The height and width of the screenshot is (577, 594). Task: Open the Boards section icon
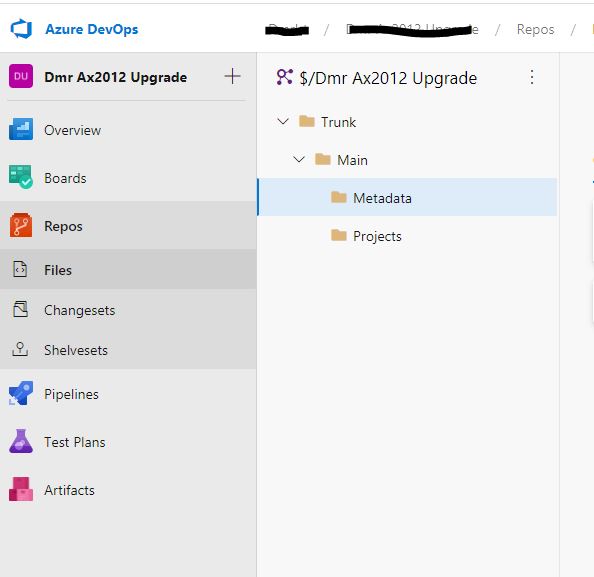tap(21, 177)
